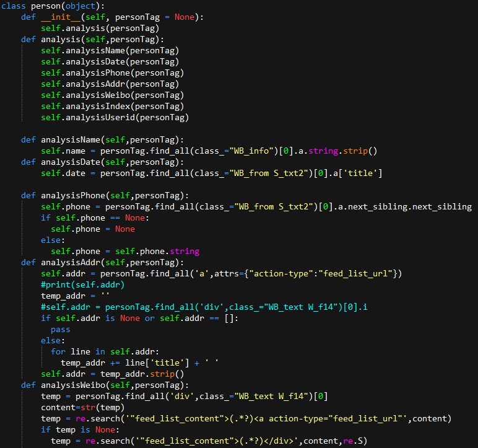This screenshot has width=478, height=448.
Task: Click the 'self.analysisAddr(personTag)' call
Action: pyautogui.click(x=110, y=84)
